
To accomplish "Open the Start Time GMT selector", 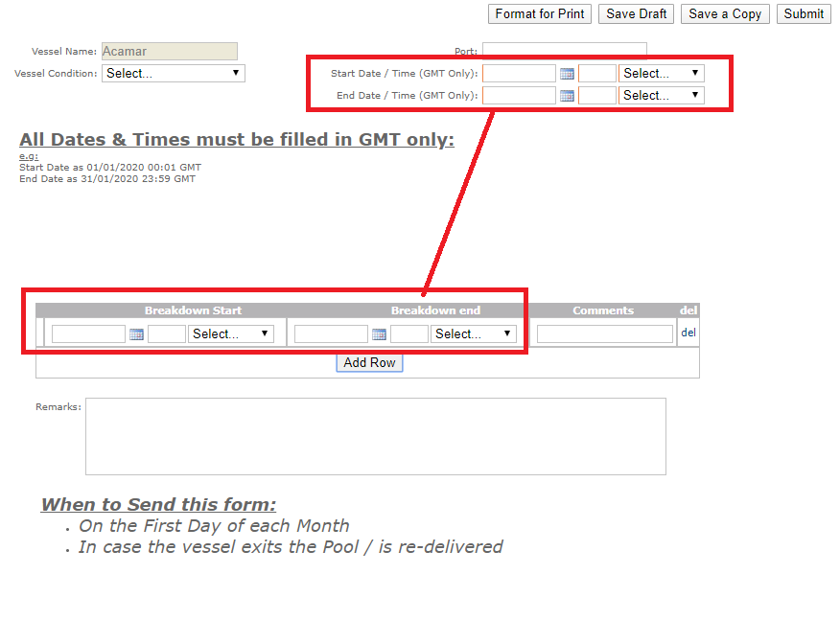I will pos(661,72).
